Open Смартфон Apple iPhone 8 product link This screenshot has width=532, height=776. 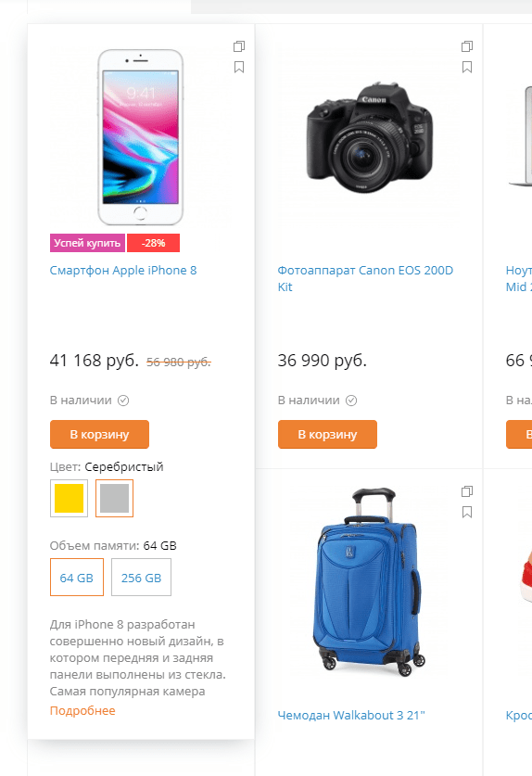pyautogui.click(x=123, y=271)
